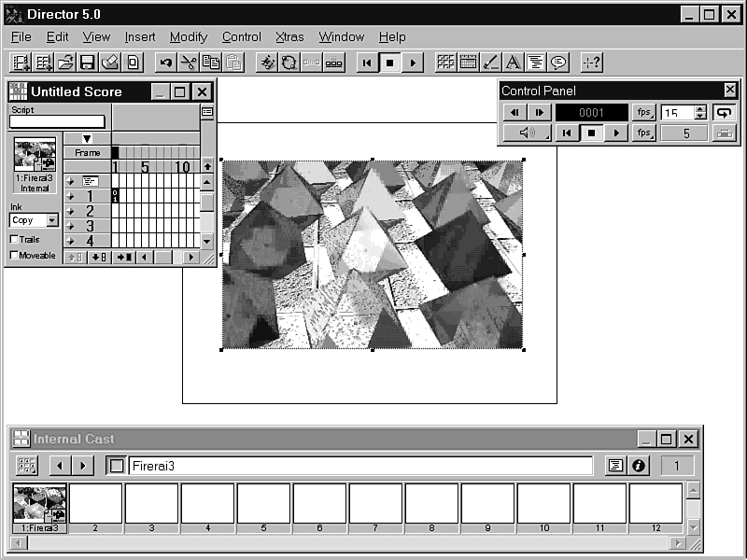This screenshot has height=560, width=747.
Task: Open the Modify menu
Action: pos(189,37)
